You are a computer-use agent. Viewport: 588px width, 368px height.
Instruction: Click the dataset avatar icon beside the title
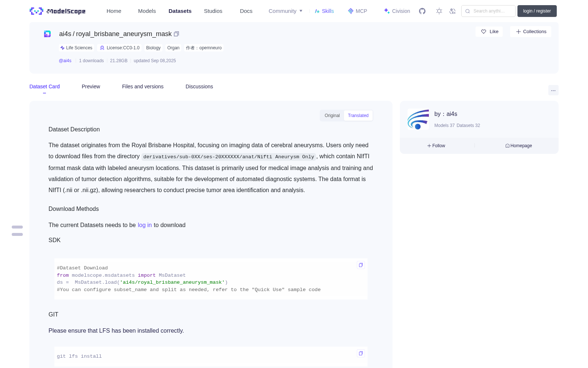tap(47, 34)
